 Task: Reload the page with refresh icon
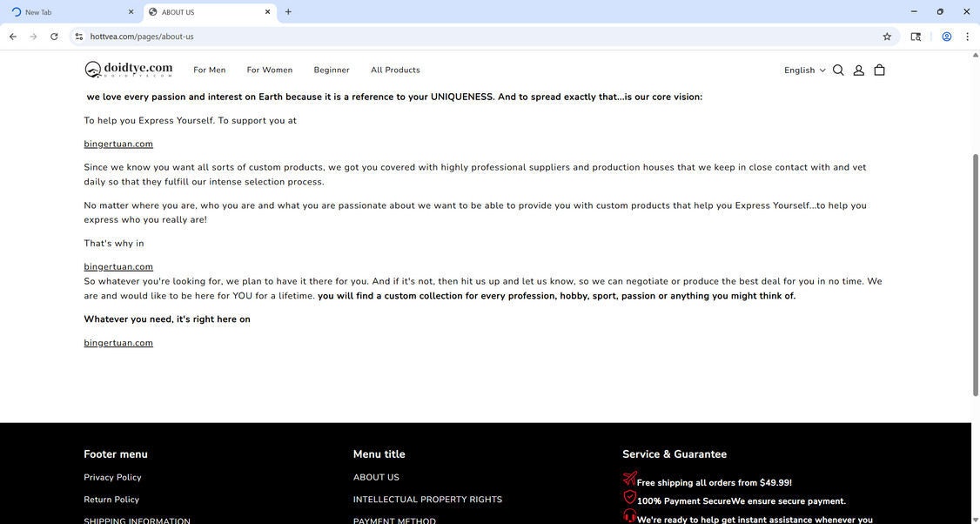[54, 37]
